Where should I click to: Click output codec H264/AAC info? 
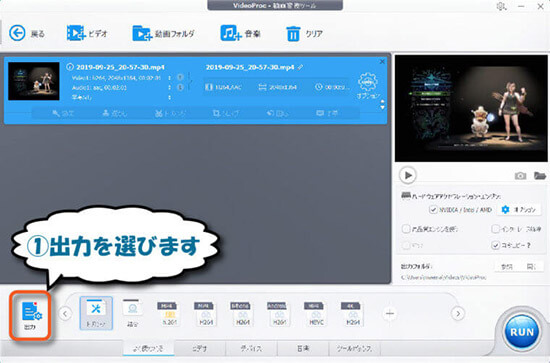(x=223, y=87)
